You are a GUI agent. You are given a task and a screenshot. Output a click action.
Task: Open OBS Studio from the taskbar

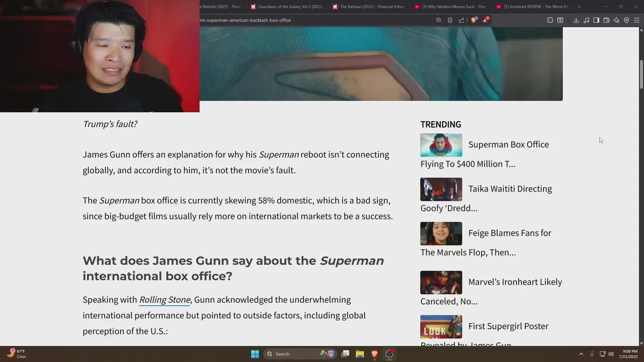[x=389, y=354]
